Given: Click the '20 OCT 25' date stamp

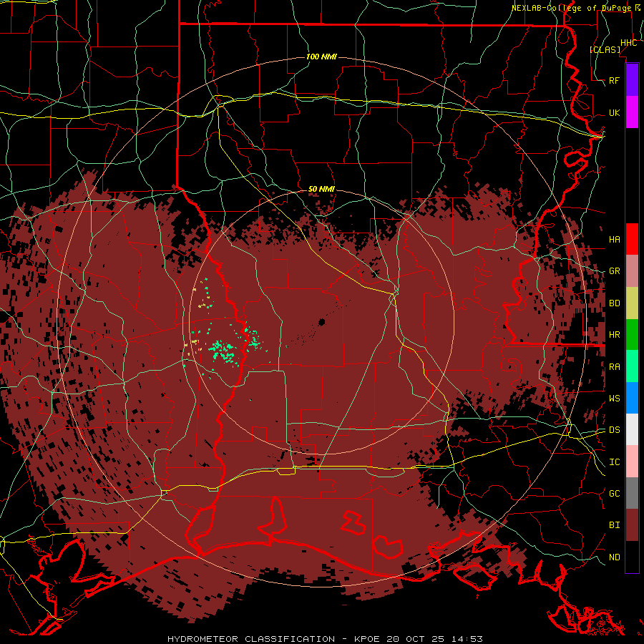Looking at the screenshot, I should click(x=416, y=639).
